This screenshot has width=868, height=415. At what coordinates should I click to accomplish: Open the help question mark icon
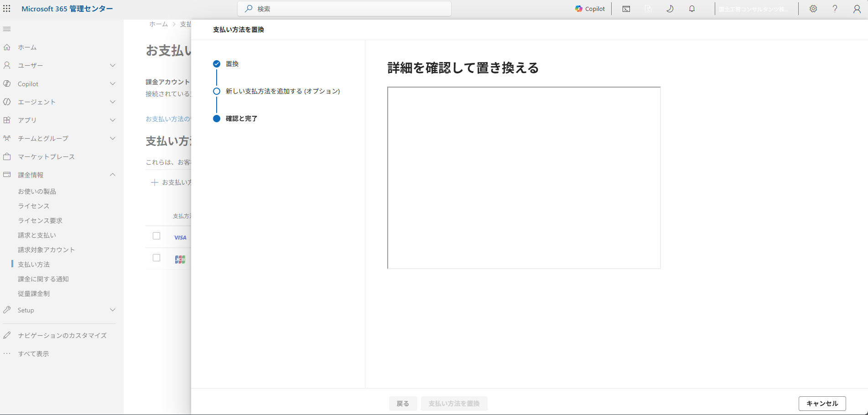835,9
